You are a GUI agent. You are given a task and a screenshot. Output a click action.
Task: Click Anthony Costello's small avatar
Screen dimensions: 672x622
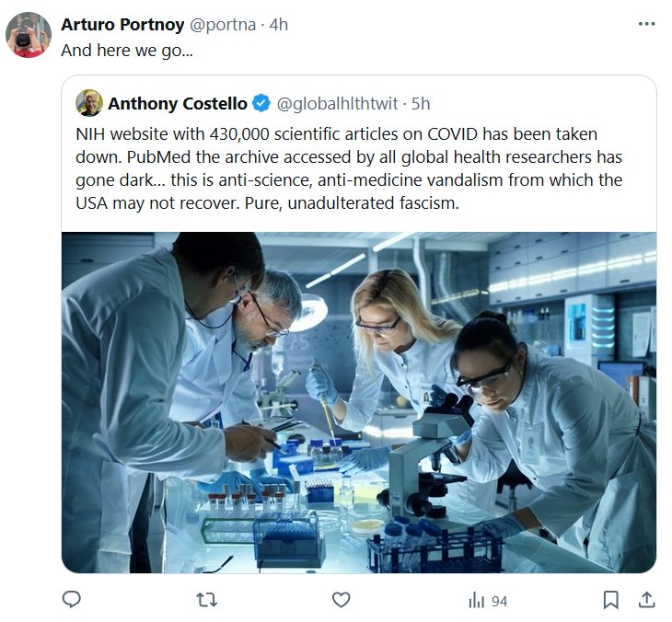[89, 103]
